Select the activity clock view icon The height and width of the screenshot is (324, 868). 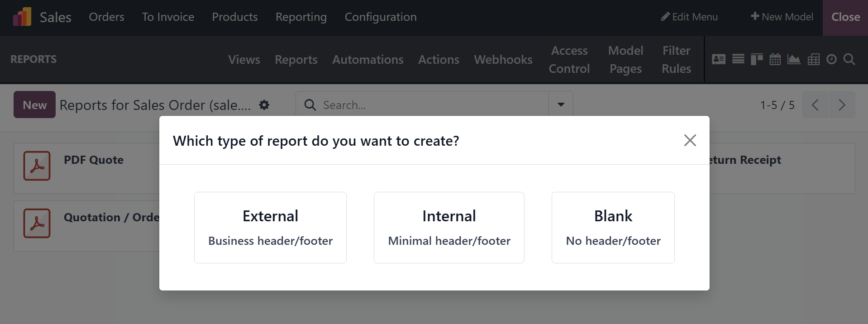pos(831,59)
